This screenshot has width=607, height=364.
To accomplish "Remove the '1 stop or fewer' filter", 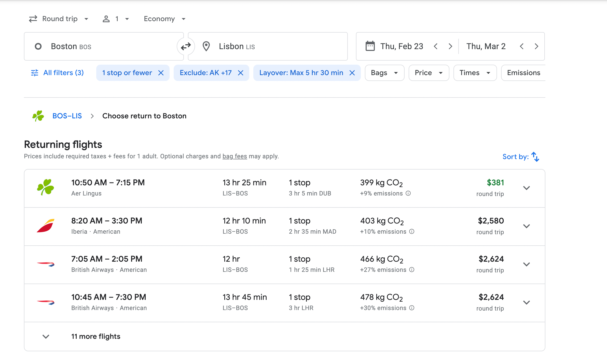I will [x=161, y=73].
